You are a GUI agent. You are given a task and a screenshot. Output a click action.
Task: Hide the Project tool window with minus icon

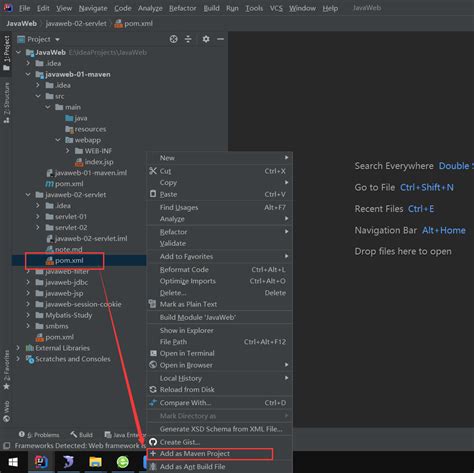click(x=220, y=39)
